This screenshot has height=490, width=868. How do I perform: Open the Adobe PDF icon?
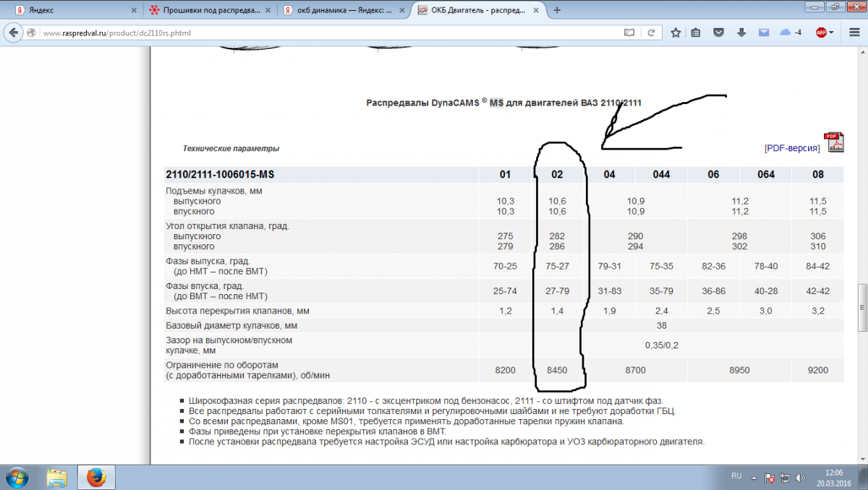834,142
